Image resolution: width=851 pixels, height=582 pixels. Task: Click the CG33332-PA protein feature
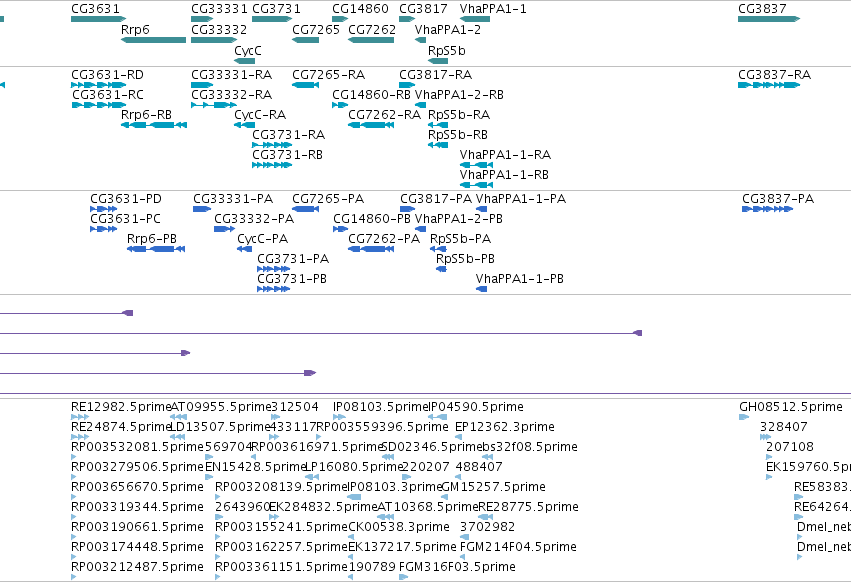(225, 229)
